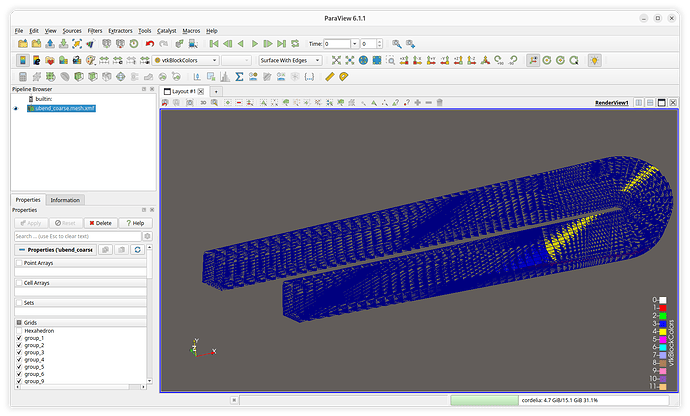
Task: Enable the Hexahedron grid checkbox
Action: coord(19,331)
